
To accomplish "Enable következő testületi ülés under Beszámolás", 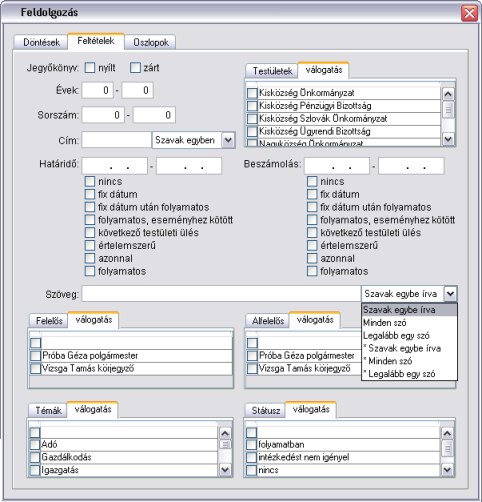I will coord(312,233).
